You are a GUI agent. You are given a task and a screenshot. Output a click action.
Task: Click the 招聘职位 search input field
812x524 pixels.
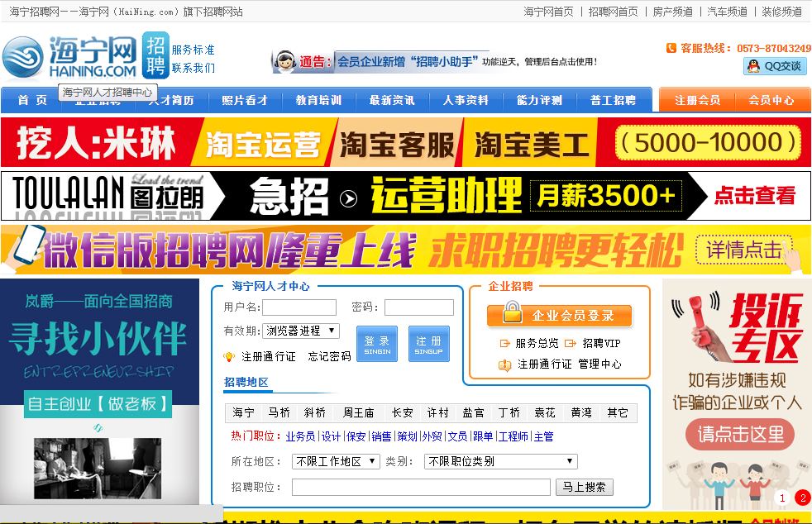(x=421, y=488)
